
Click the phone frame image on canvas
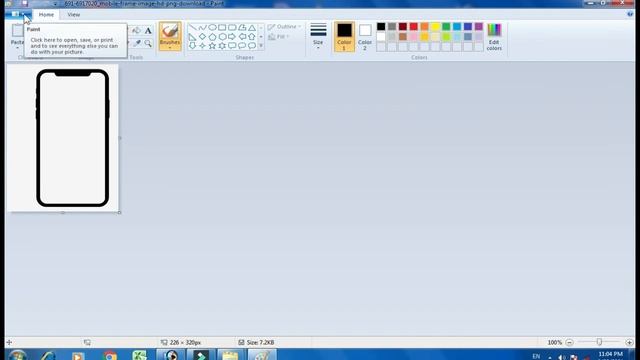tap(73, 138)
